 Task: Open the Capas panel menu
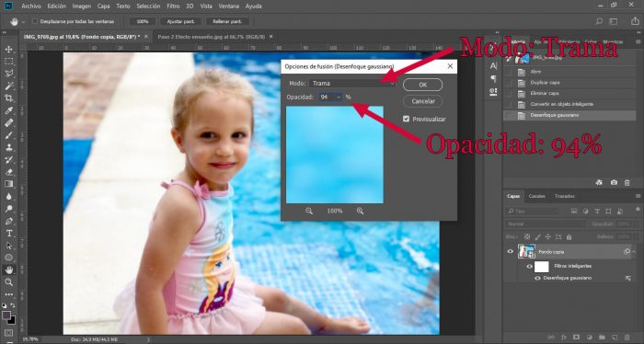(x=638, y=196)
